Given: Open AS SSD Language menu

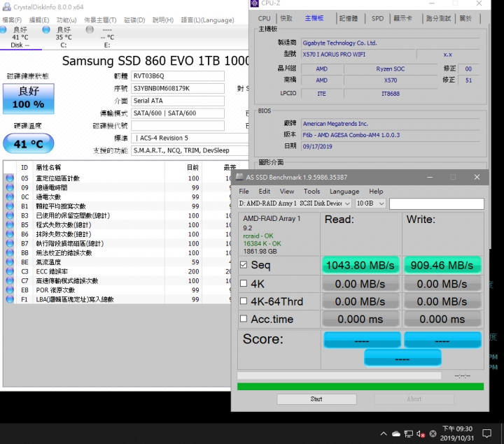Looking at the screenshot, I should point(344,192).
